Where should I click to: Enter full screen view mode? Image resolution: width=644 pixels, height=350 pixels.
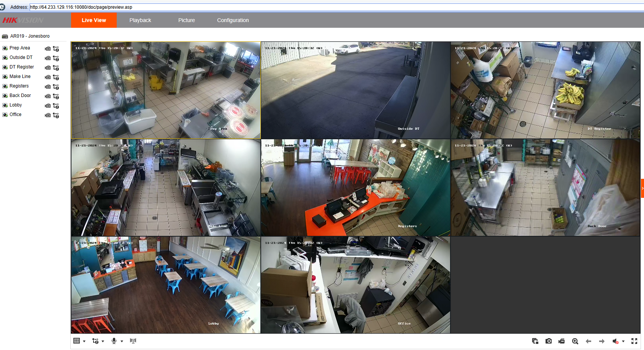[x=634, y=341]
